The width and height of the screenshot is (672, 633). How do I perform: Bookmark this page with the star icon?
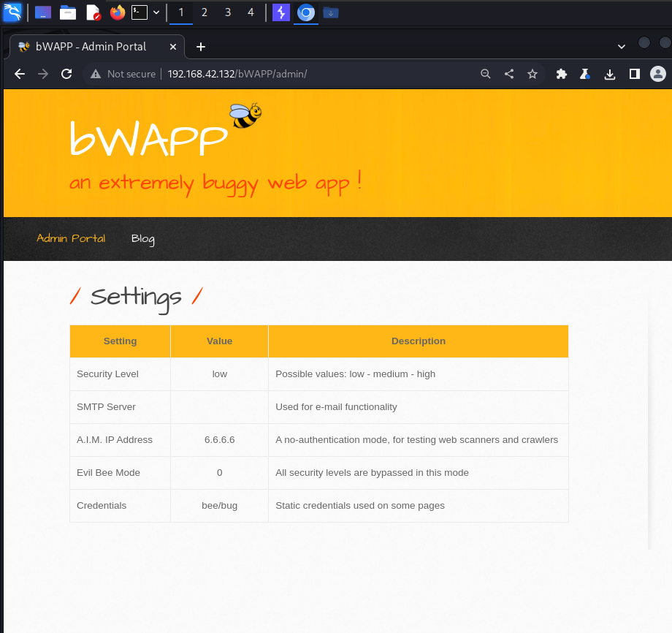tap(532, 74)
